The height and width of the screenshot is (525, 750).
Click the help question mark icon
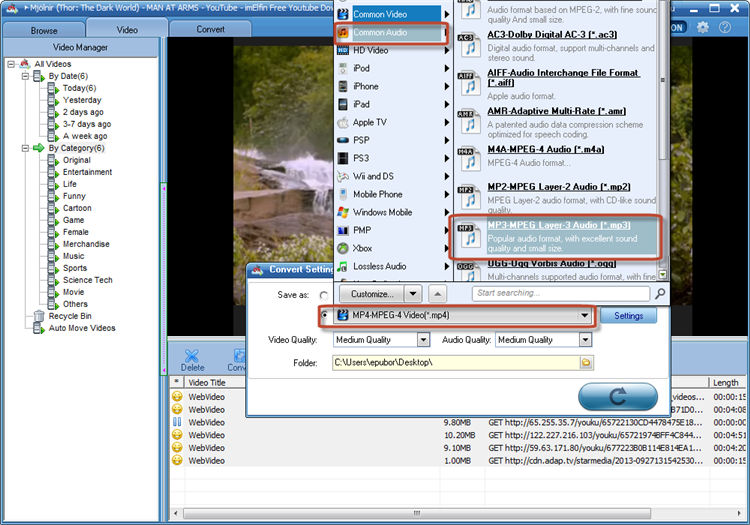click(725, 27)
